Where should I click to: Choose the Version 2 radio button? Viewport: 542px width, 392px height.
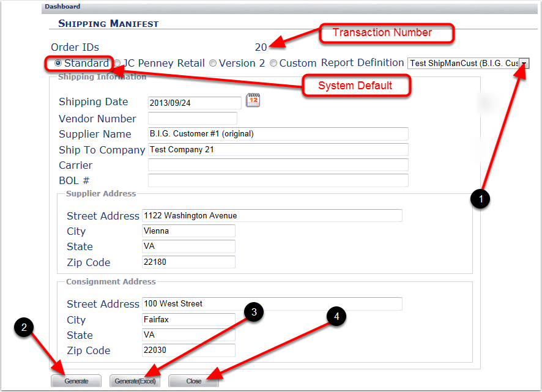[x=212, y=63]
